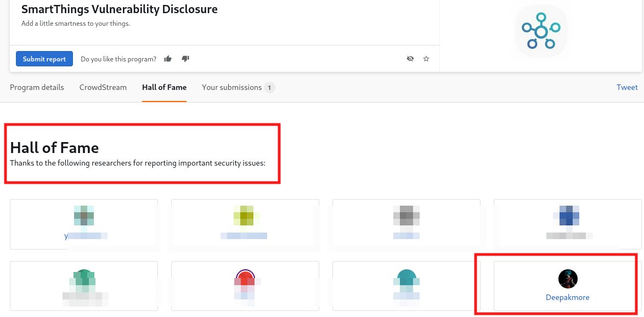Toggle the crossed-eye hide program icon
This screenshot has height=317, width=644.
pyautogui.click(x=410, y=59)
